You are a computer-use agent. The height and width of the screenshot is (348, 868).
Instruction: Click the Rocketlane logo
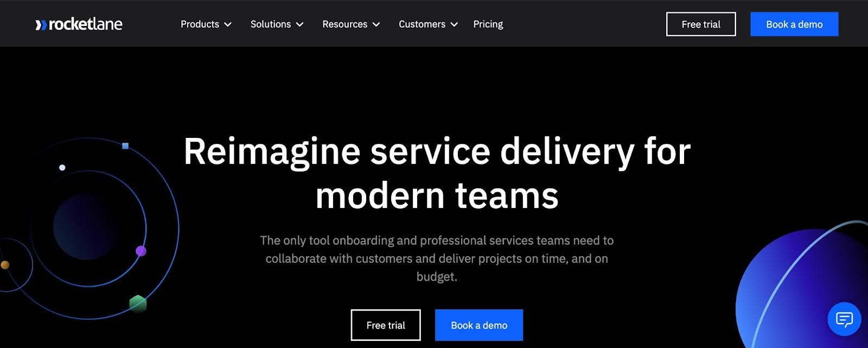coord(79,24)
